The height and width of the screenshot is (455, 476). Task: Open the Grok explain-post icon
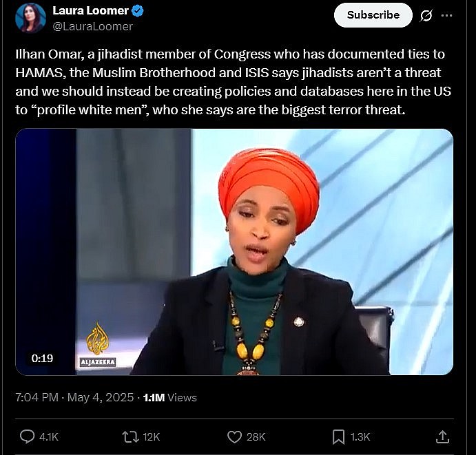tap(426, 15)
